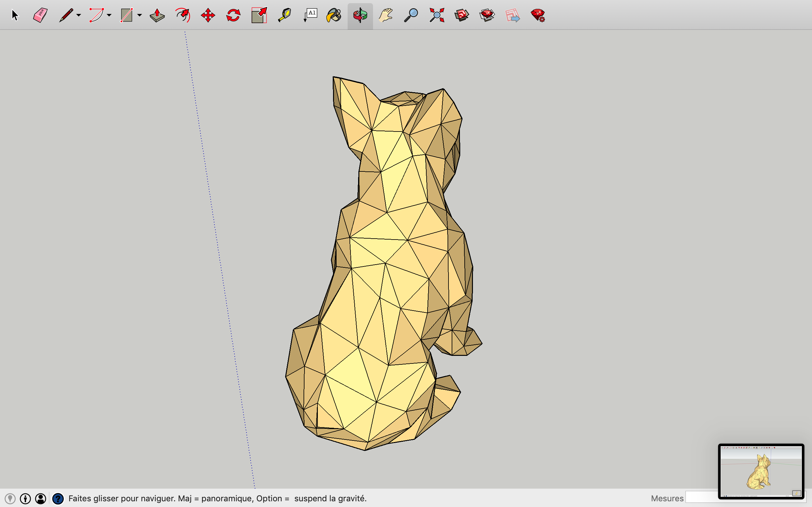Viewport: 812px width, 507px height.
Task: Open the Arc tool dropdown arrow
Action: (109, 15)
